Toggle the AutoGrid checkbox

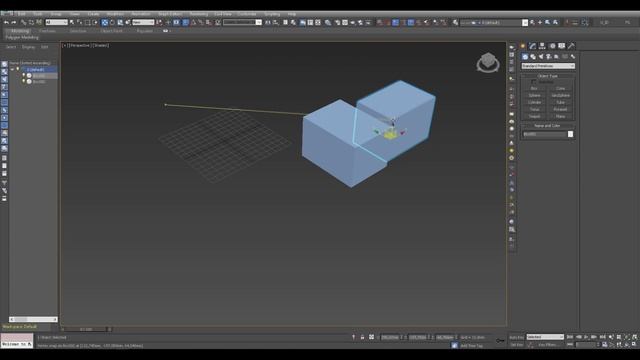click(x=534, y=82)
